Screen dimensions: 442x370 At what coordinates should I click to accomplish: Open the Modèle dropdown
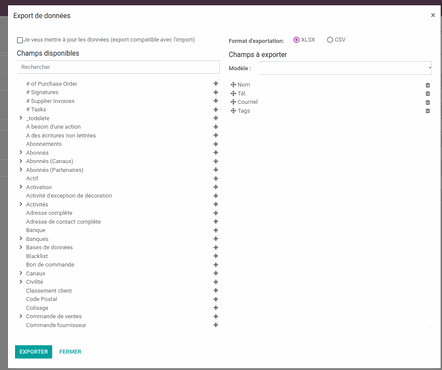(345, 68)
